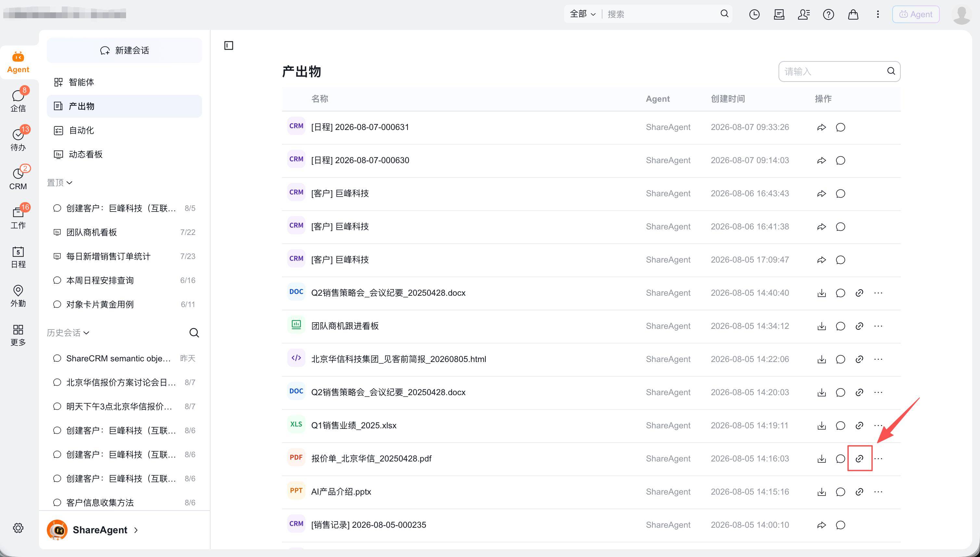Viewport: 980px width, 557px height.
Task: Click the 创建时间 column header
Action: coord(728,99)
